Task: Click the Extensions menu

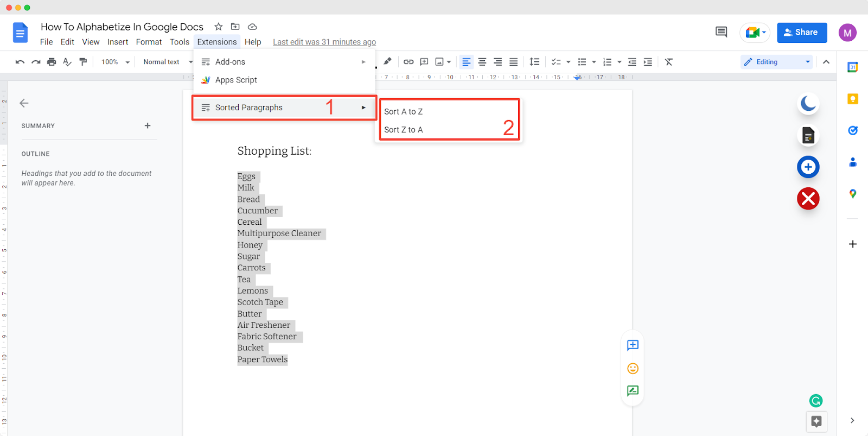Action: pyautogui.click(x=217, y=42)
